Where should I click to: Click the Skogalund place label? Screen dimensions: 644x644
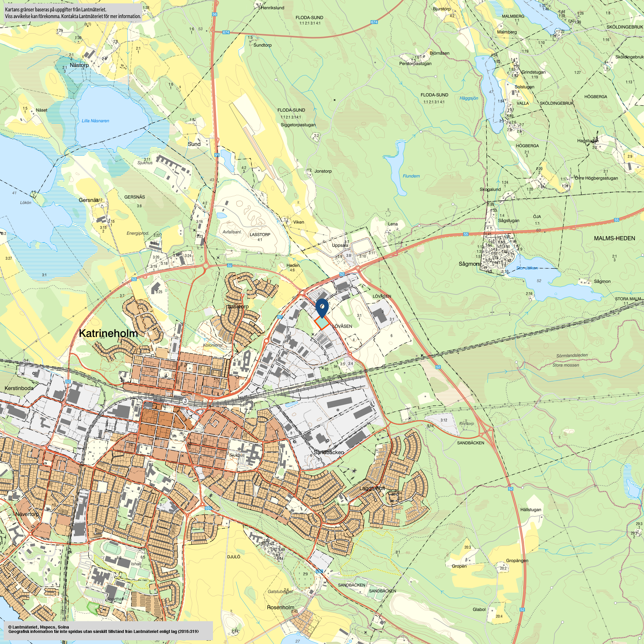click(490, 189)
